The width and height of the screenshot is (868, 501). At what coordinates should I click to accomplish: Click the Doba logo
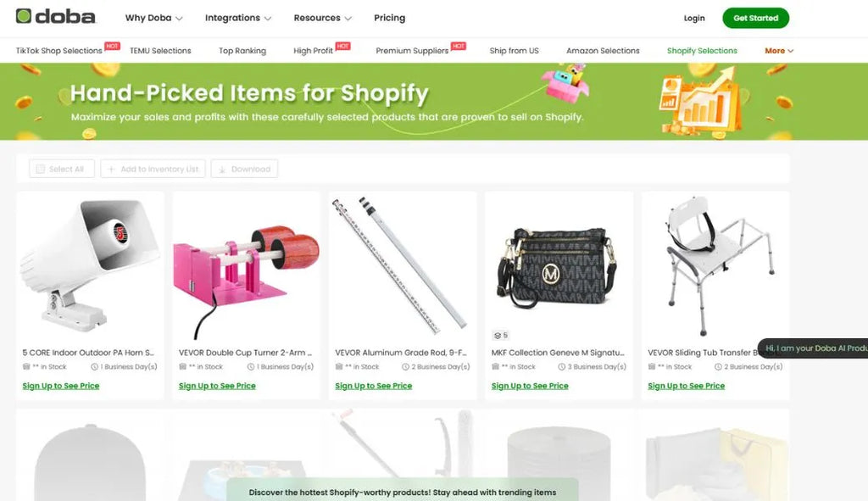tap(55, 17)
